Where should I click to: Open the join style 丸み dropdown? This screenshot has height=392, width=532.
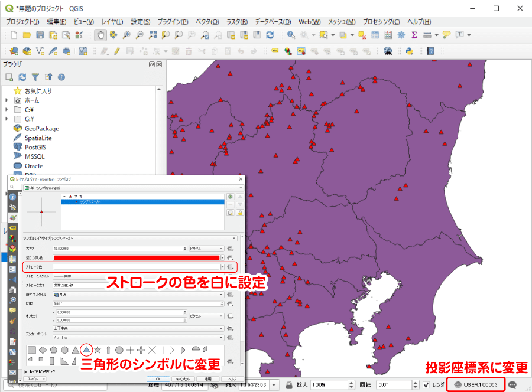pyautogui.click(x=138, y=295)
